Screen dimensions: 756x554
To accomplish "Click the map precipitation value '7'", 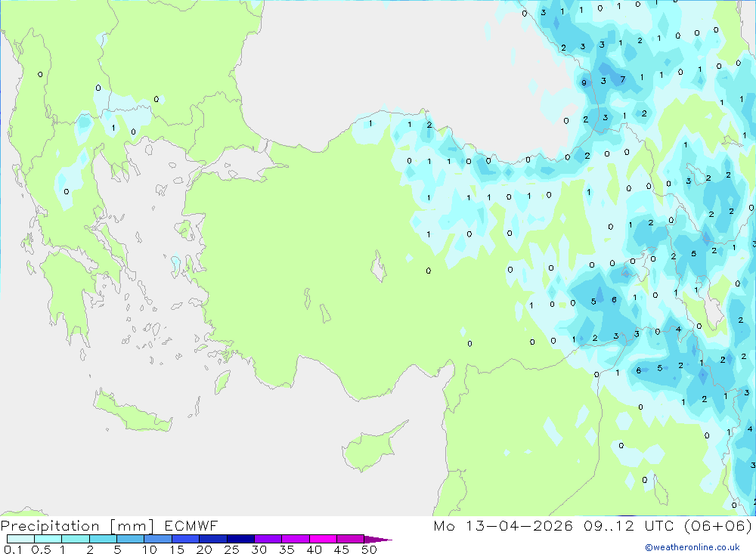I will coord(622,79).
